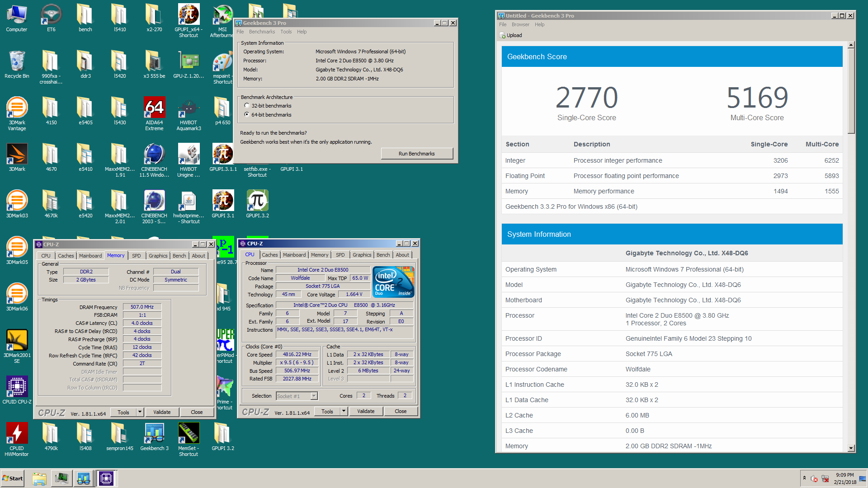Click the DRAM Frequency value 507.0 MHz
Image resolution: width=868 pixels, height=488 pixels.
[142, 307]
